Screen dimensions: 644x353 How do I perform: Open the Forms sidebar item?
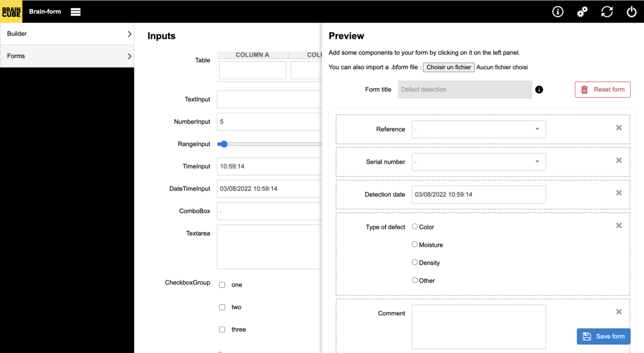pyautogui.click(x=67, y=56)
